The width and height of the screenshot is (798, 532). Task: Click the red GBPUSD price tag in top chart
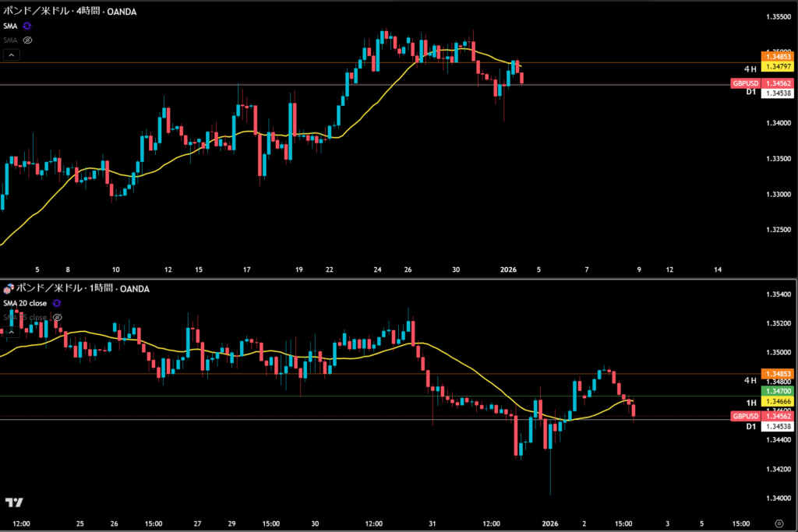744,83
